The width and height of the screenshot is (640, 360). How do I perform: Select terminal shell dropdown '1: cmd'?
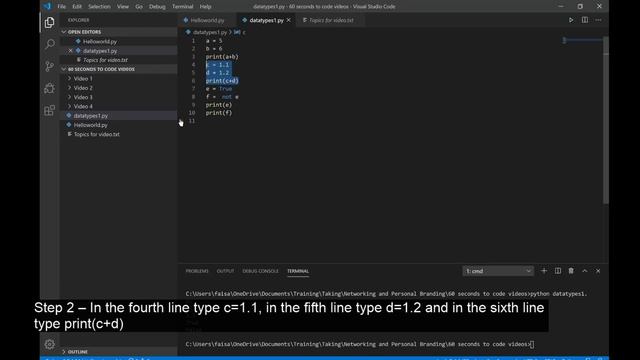(498, 271)
